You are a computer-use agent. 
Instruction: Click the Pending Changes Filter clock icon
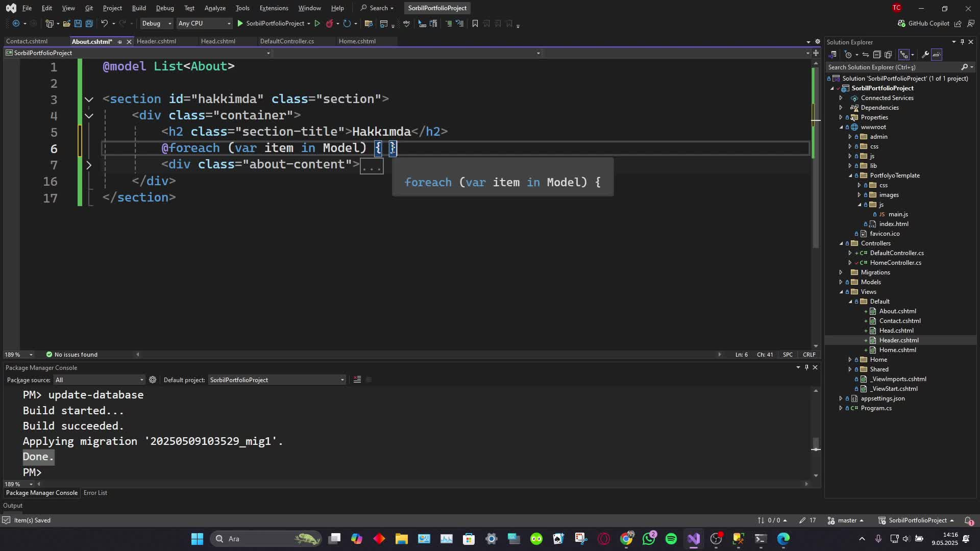tap(848, 55)
